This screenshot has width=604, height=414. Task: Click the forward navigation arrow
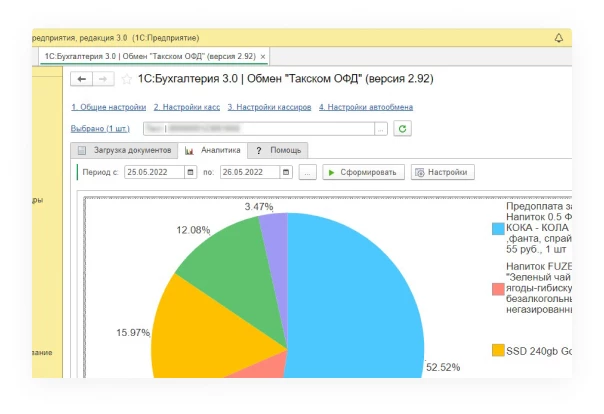102,78
